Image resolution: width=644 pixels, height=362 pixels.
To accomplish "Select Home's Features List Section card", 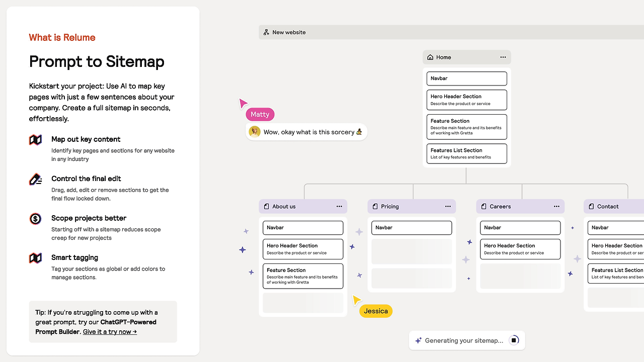I will tap(467, 153).
